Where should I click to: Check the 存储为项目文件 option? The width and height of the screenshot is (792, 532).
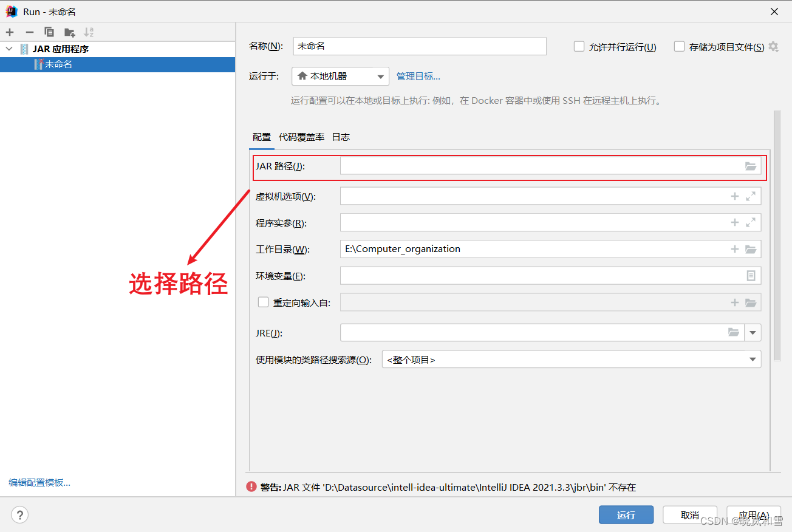click(x=678, y=46)
